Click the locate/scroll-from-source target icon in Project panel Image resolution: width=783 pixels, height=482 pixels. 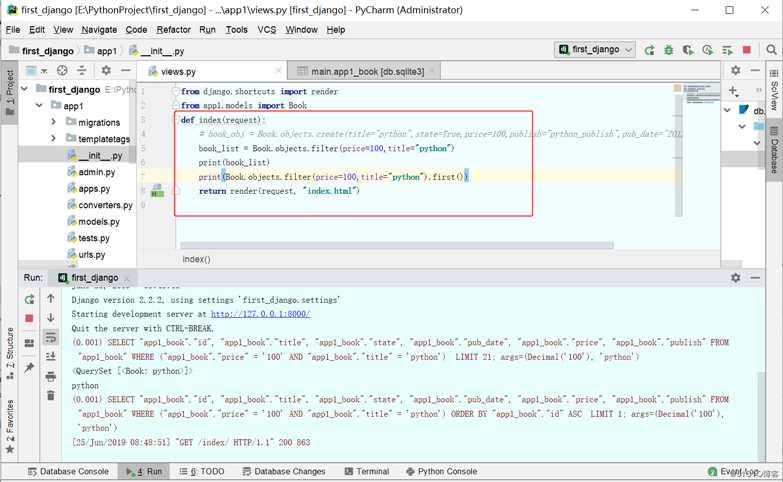coord(62,70)
